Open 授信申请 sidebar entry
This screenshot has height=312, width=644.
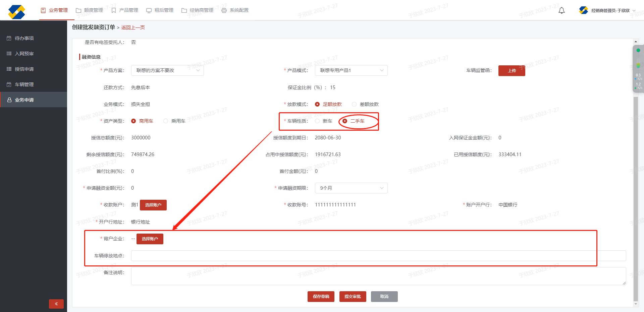pos(24,69)
